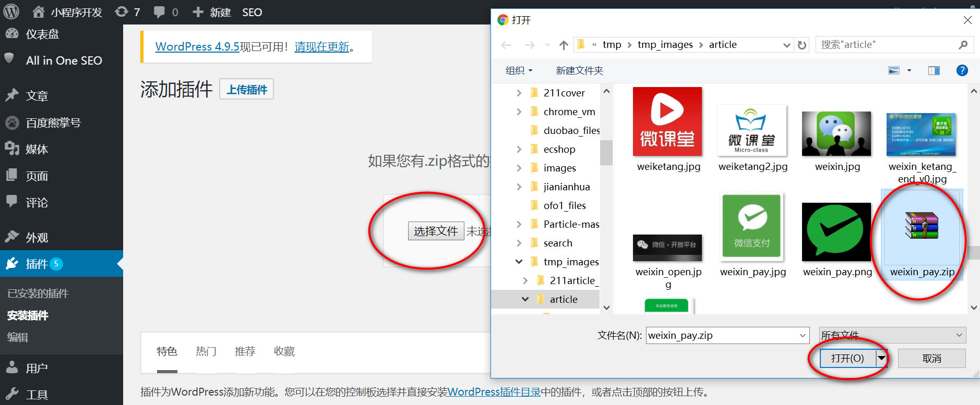The width and height of the screenshot is (980, 405).
Task: Open the 插件 plugins menu
Action: [x=62, y=264]
